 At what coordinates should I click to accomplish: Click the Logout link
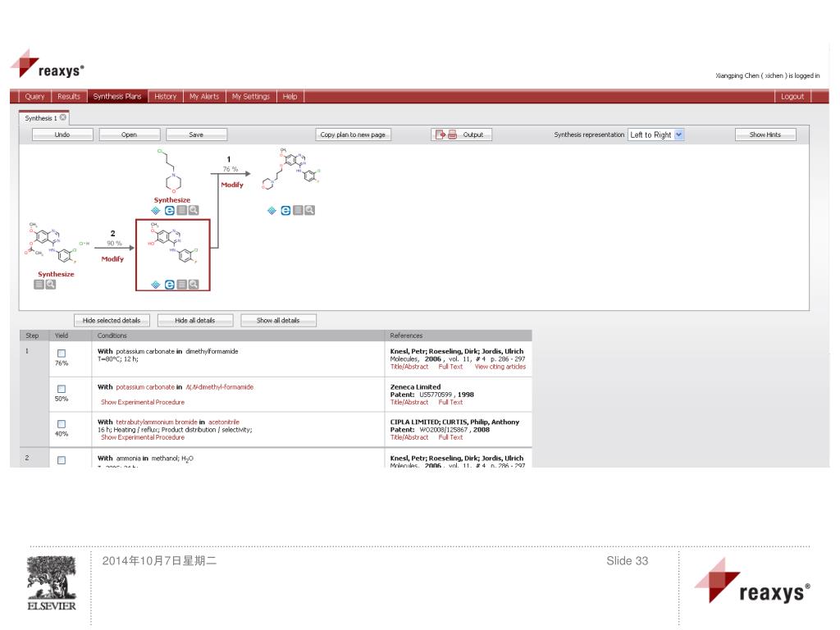click(792, 97)
